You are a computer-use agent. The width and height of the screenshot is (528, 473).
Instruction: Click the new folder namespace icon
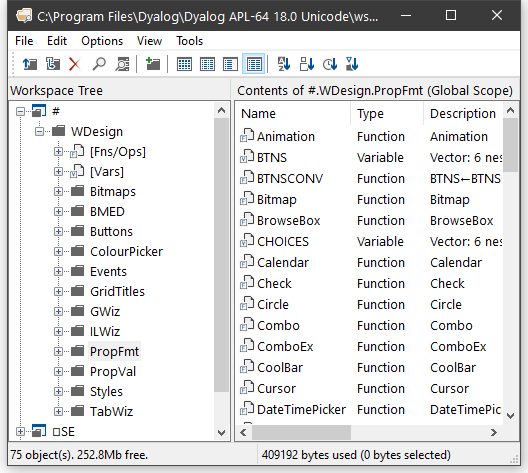pos(153,64)
